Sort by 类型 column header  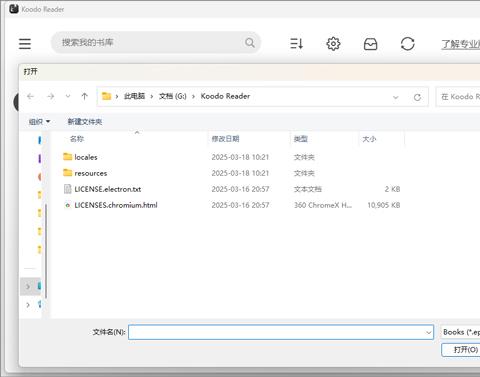[301, 139]
